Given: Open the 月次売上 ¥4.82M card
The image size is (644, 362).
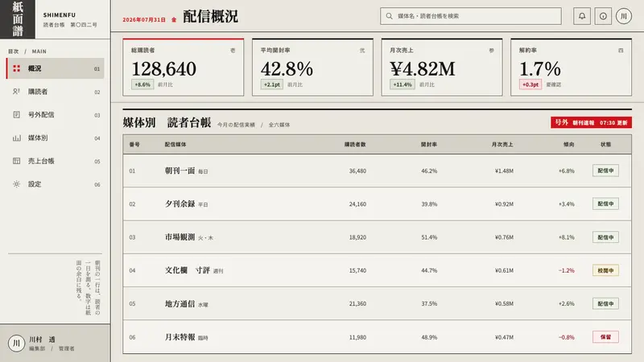Looking at the screenshot, I should [442, 68].
